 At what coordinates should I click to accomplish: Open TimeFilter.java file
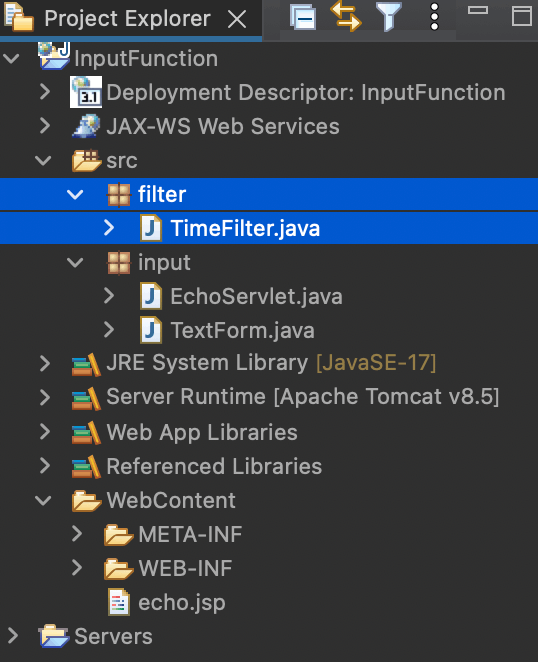click(245, 228)
